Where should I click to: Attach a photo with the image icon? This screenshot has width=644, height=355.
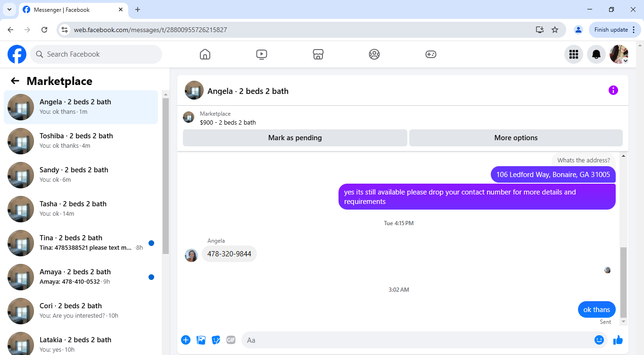201,340
